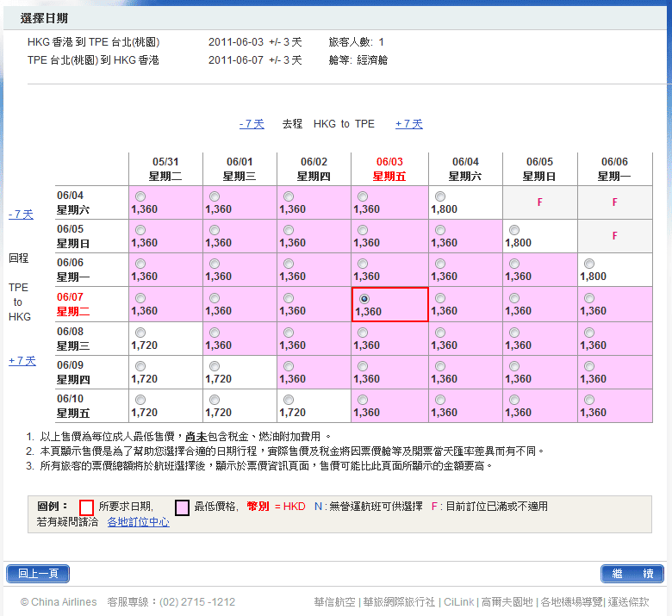Pick the 1,800 fare for 06/06 departure, 06/06 return
Image resolution: width=672 pixels, height=616 pixels.
[x=589, y=264]
